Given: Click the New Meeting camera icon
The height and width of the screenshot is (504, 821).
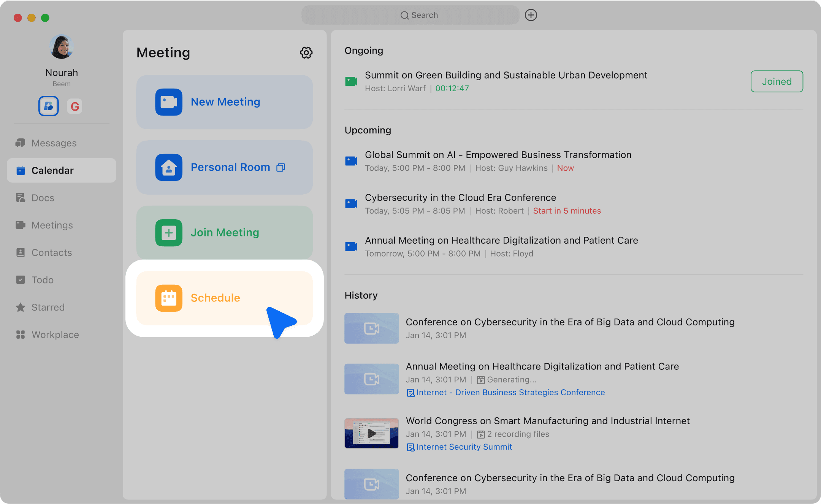Looking at the screenshot, I should click(169, 102).
